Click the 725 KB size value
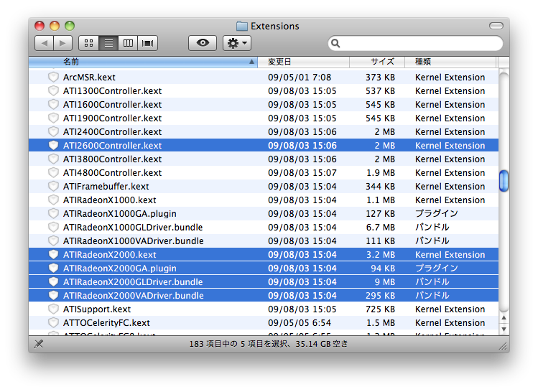The width and height of the screenshot is (538, 392). pos(380,309)
